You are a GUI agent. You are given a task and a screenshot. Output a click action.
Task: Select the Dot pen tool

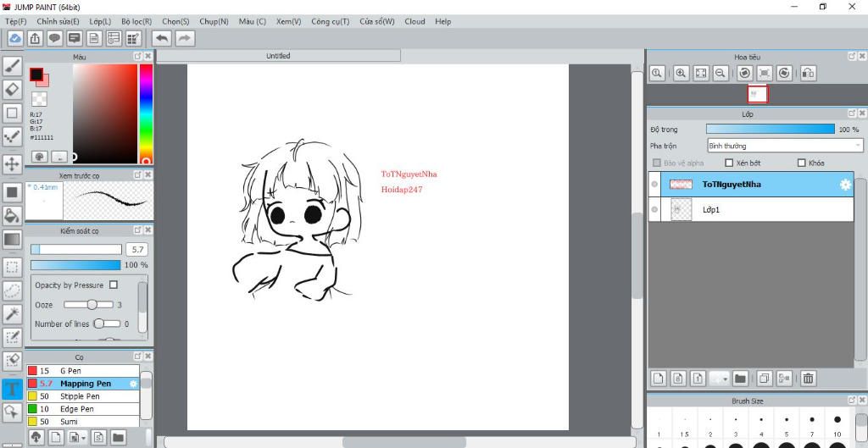(x=12, y=136)
